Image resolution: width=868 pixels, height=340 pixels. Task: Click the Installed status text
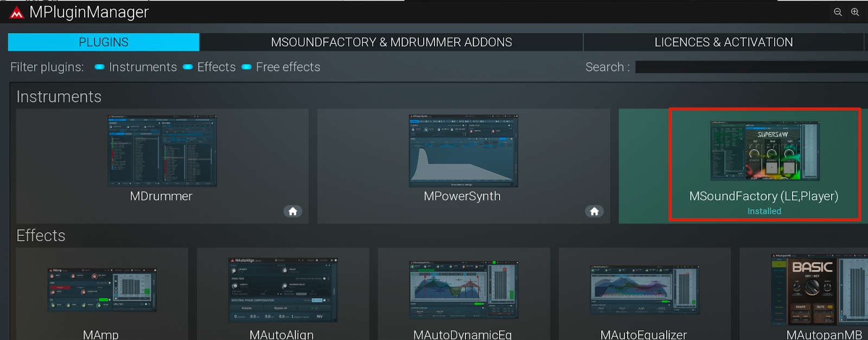(764, 211)
